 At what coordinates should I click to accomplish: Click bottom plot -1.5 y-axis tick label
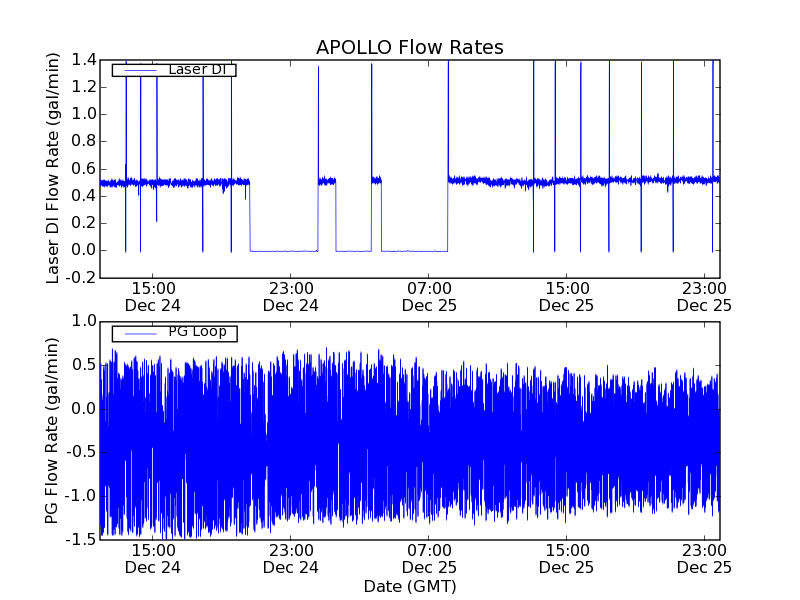click(81, 539)
